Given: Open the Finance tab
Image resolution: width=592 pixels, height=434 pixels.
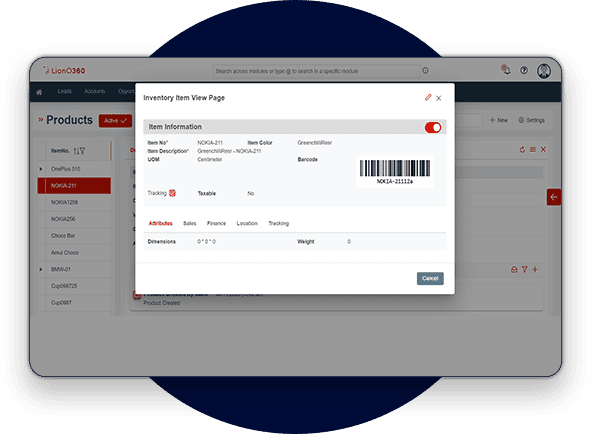Looking at the screenshot, I should point(216,223).
